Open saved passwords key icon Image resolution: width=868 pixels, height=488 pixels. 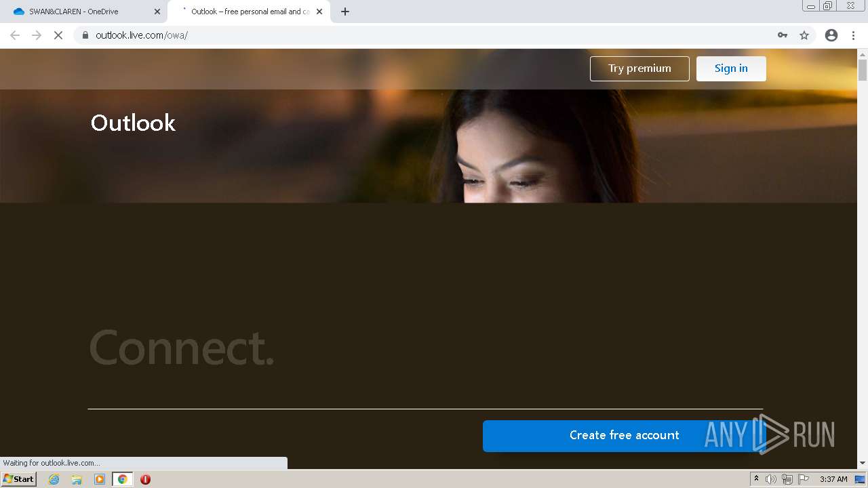point(783,35)
